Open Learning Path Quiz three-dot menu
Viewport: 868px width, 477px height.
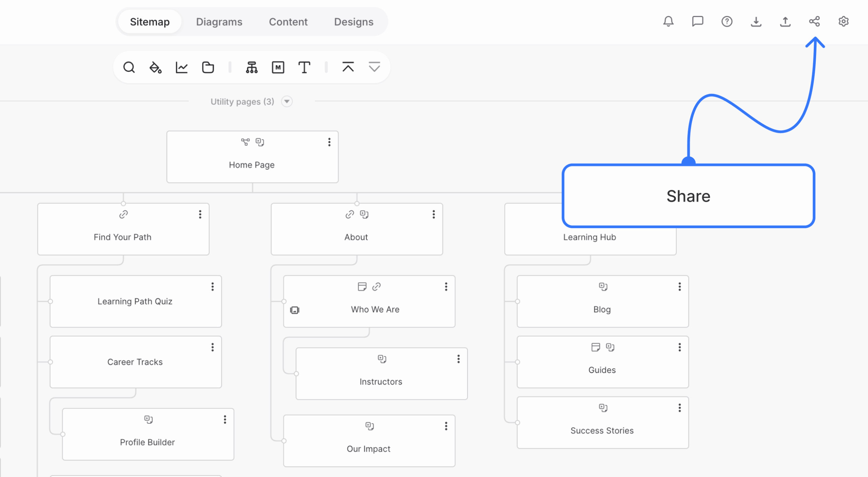[213, 286]
